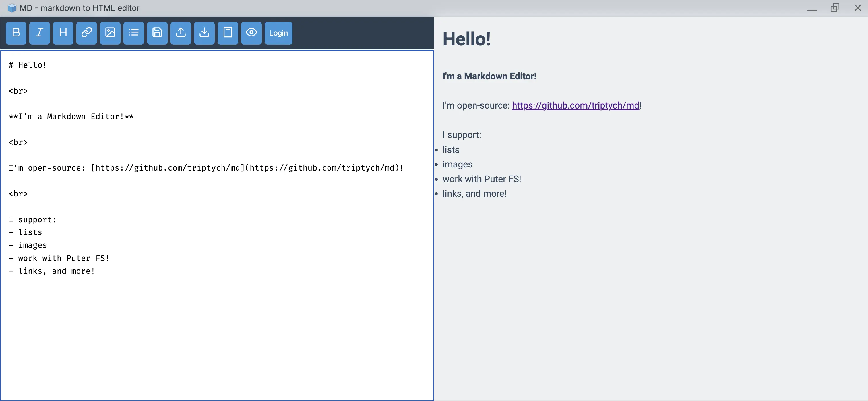Open the github.com/triptych/md link in preview
868x401 pixels.
(576, 105)
